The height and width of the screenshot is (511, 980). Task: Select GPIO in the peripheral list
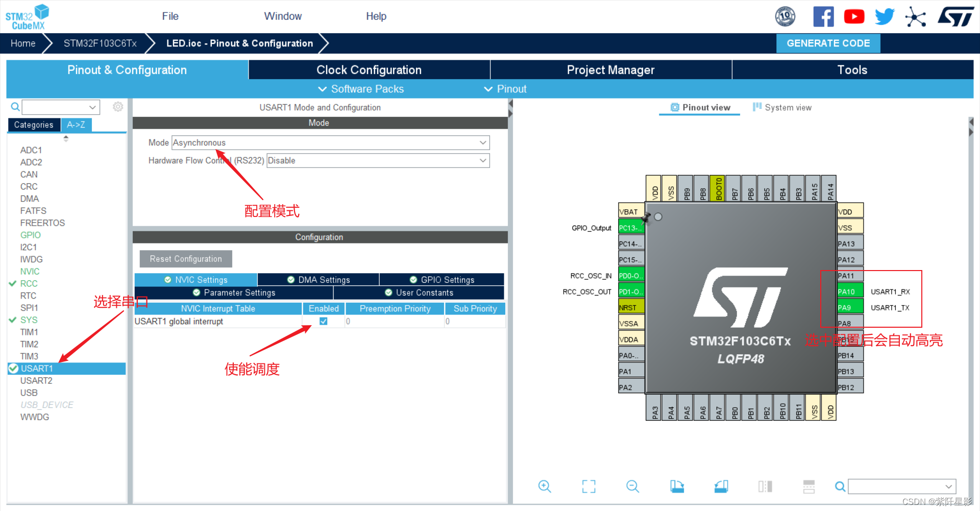pos(31,235)
